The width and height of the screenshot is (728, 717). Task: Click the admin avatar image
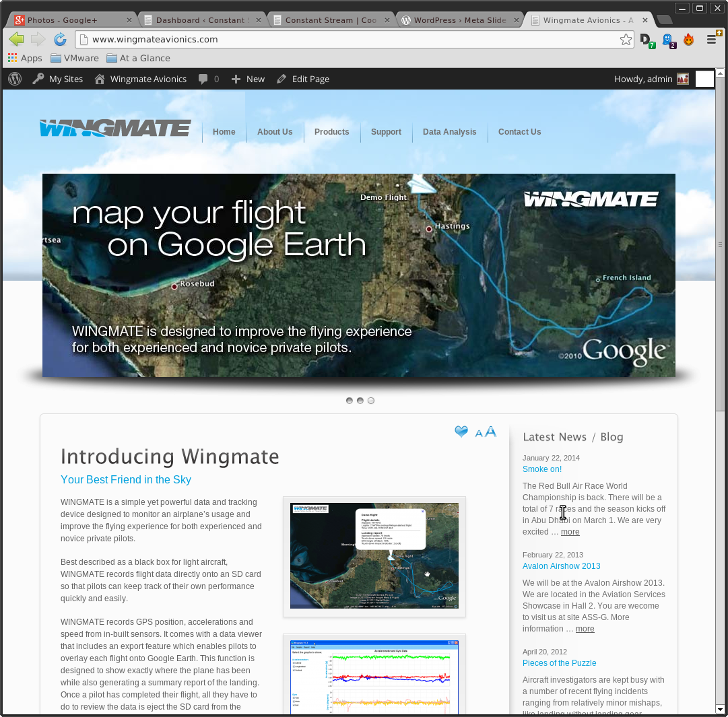tap(683, 79)
